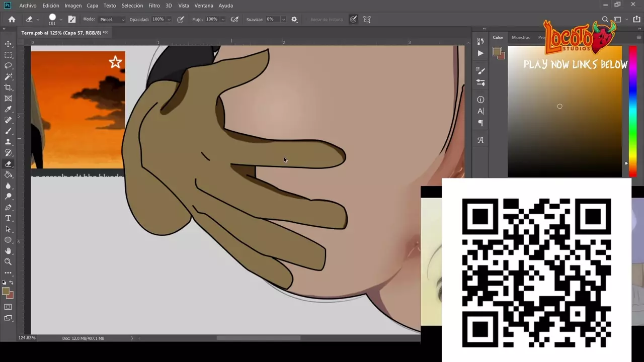The image size is (644, 362).
Task: Toggle pressure for opacity button
Action: point(180,20)
